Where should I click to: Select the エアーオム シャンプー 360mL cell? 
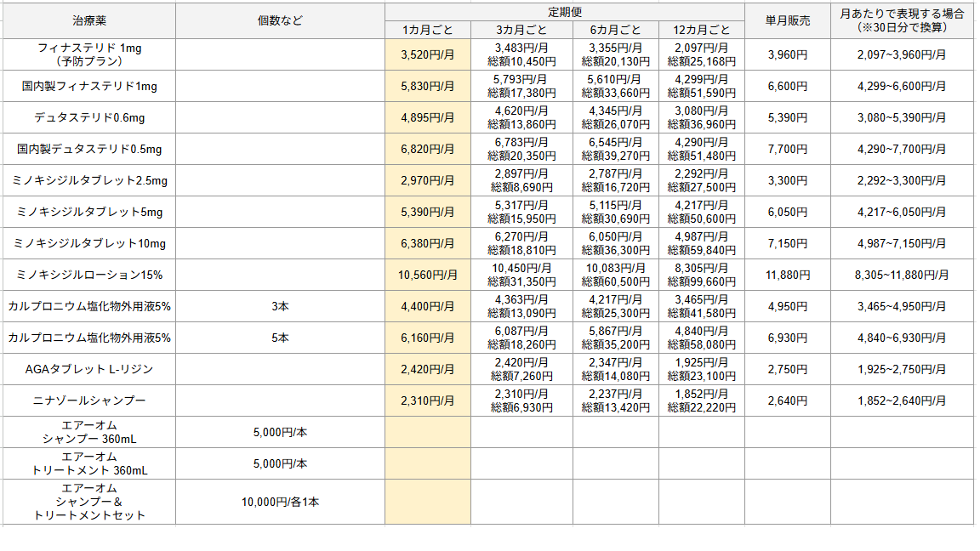(x=89, y=432)
